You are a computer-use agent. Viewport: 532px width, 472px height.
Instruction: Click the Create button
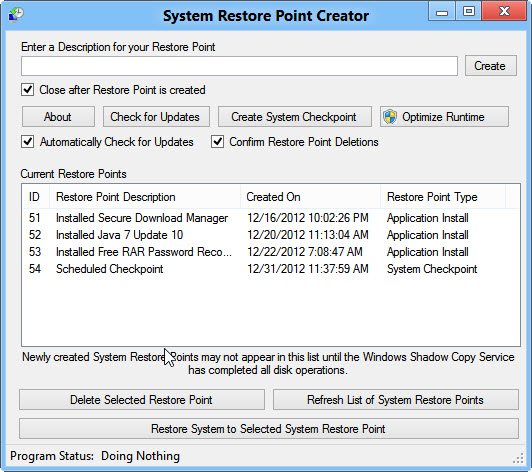coord(491,66)
